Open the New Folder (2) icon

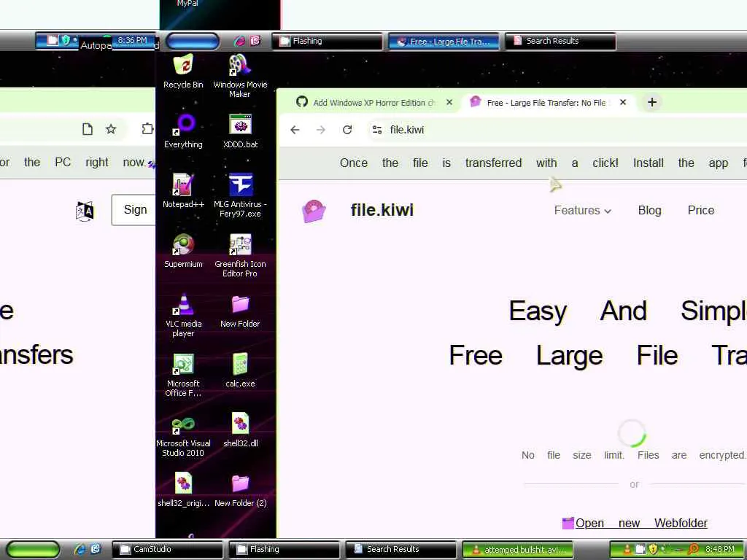pos(240,490)
